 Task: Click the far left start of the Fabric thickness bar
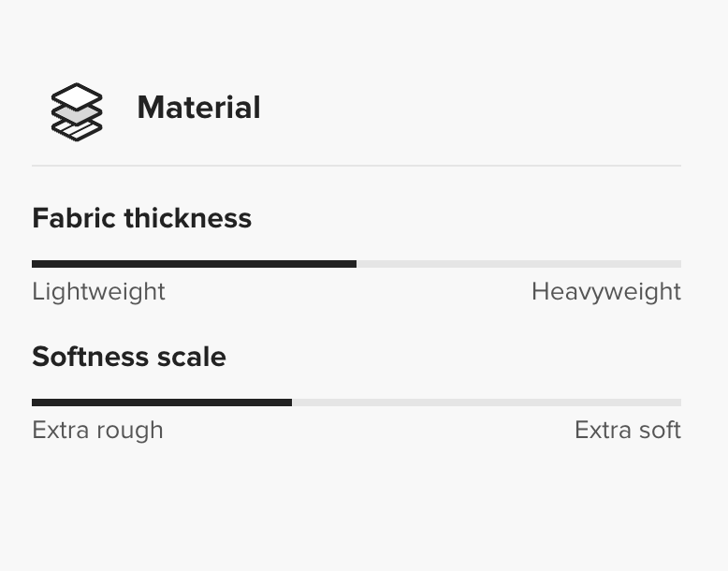34,264
